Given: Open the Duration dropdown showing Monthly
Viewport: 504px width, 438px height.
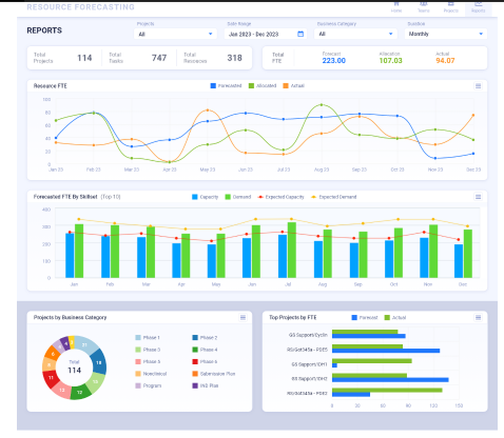Looking at the screenshot, I should 446,34.
